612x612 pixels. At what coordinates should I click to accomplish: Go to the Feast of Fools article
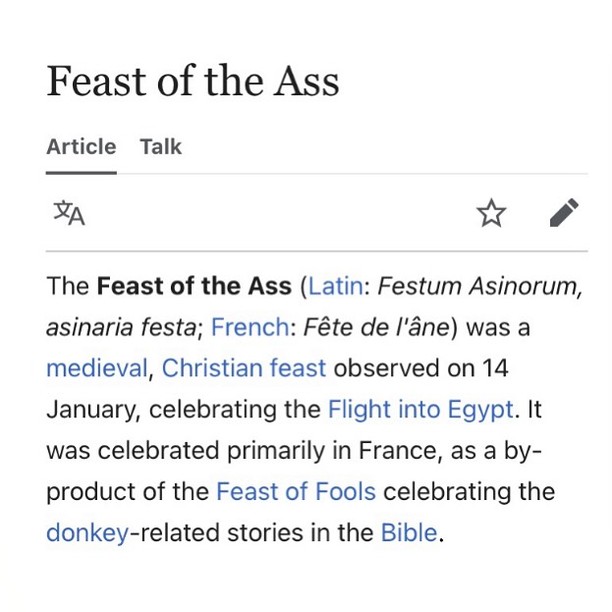(x=296, y=492)
